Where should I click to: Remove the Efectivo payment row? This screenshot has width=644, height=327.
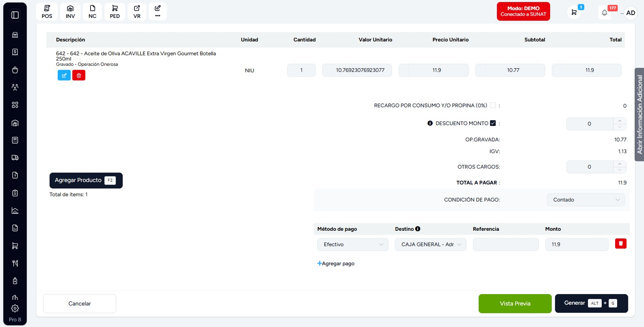[620, 243]
